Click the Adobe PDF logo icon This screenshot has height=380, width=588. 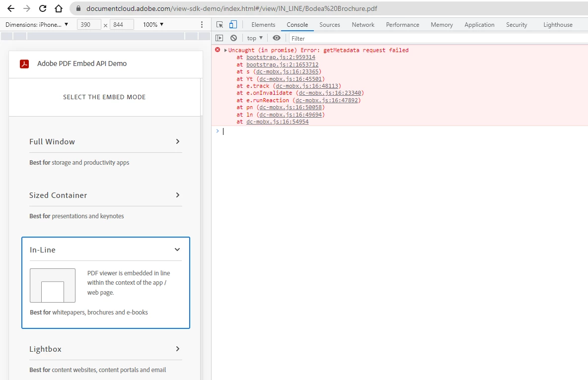click(x=24, y=63)
